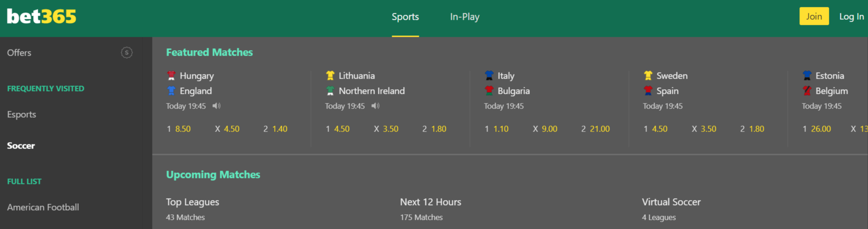Click Sweden's yellow jersey icon

(x=648, y=75)
